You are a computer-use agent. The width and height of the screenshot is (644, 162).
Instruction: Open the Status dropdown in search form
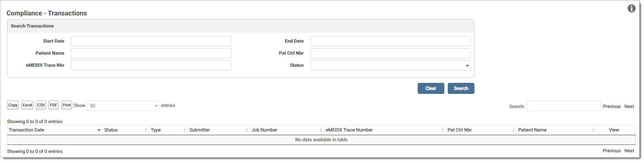pyautogui.click(x=390, y=65)
